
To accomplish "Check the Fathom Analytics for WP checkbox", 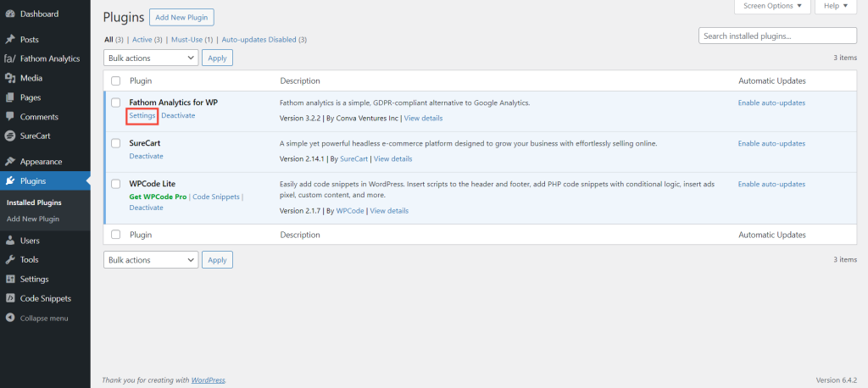I will pos(115,103).
